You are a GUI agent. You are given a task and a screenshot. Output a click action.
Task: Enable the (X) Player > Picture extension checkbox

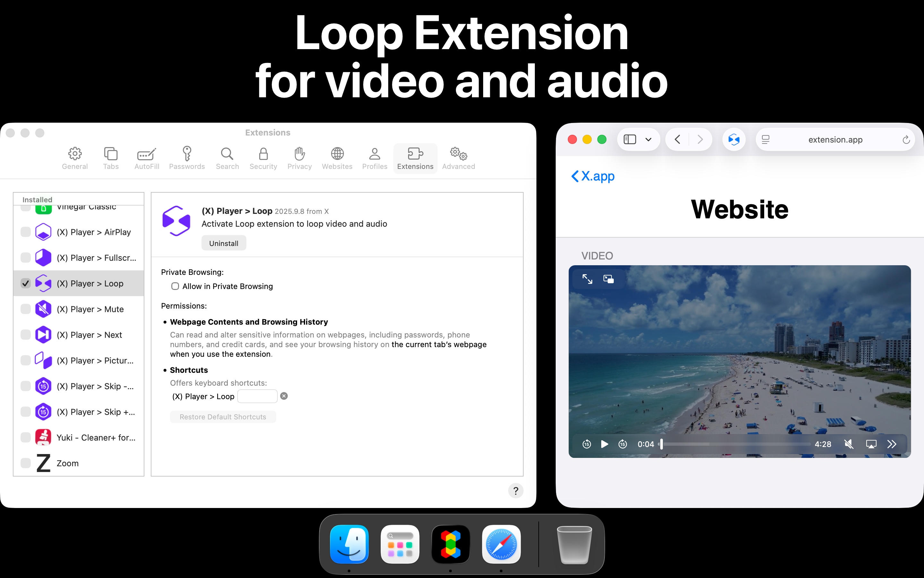click(26, 360)
